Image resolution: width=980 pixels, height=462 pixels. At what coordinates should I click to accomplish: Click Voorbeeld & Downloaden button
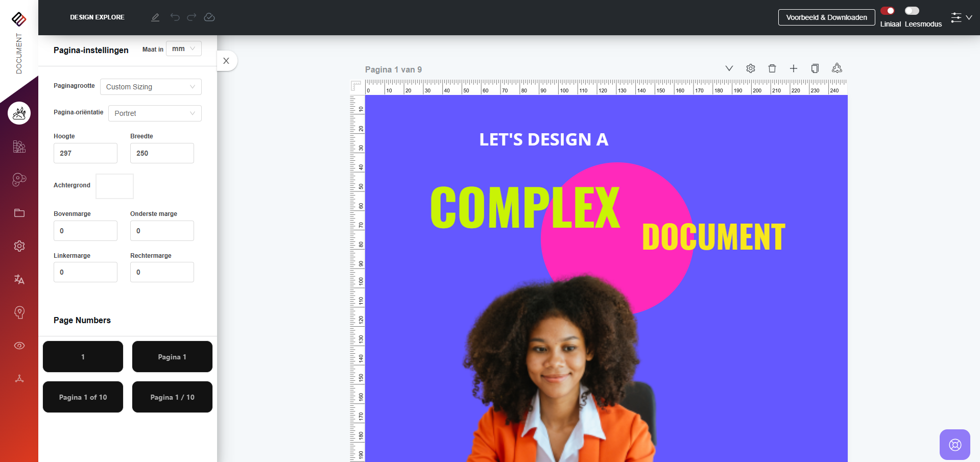click(826, 17)
